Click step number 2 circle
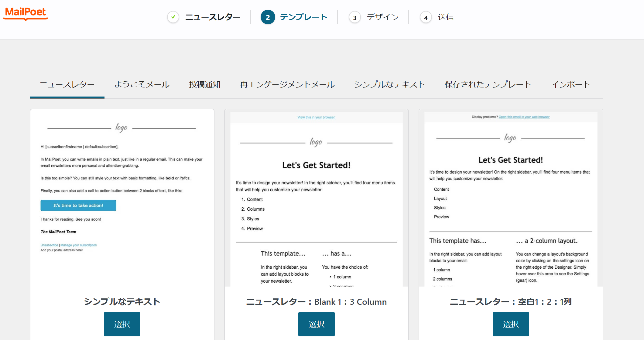Image resolution: width=644 pixels, height=340 pixels. coord(268,17)
